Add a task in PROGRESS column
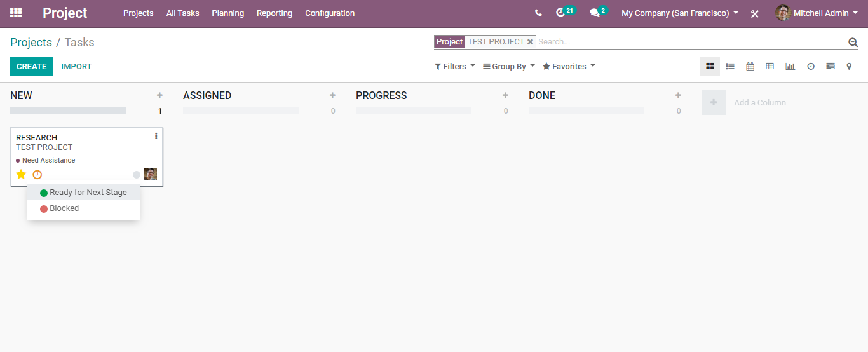 pos(505,95)
